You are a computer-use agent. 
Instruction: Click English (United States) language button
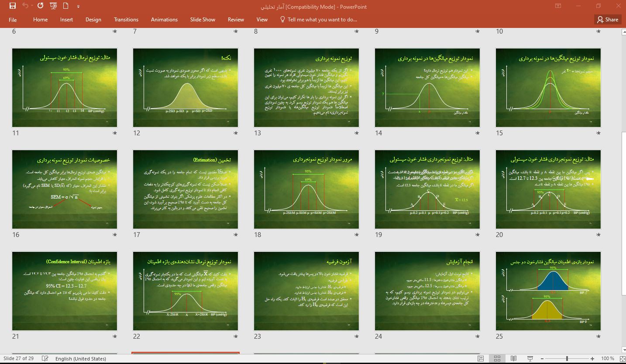[x=81, y=358]
